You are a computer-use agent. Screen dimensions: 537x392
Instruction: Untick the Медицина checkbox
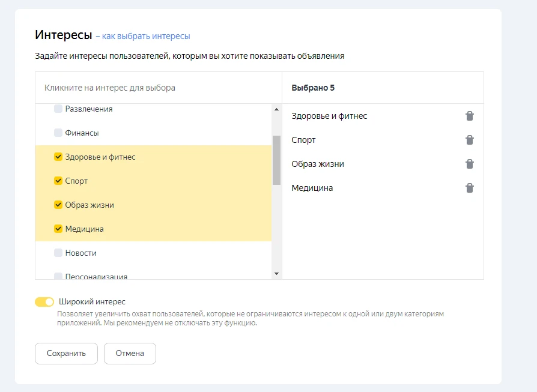pos(58,229)
